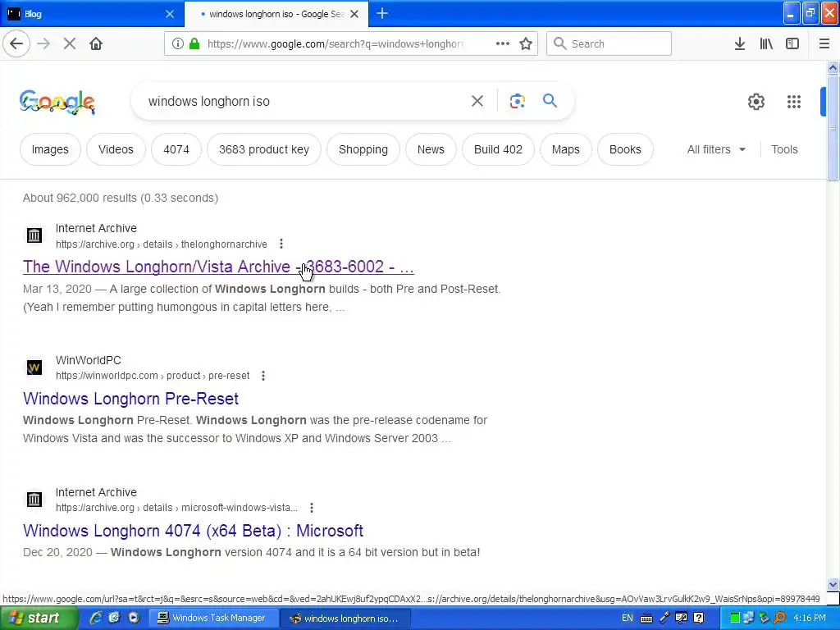
Task: Focus the Firefox Search box
Action: coord(609,44)
